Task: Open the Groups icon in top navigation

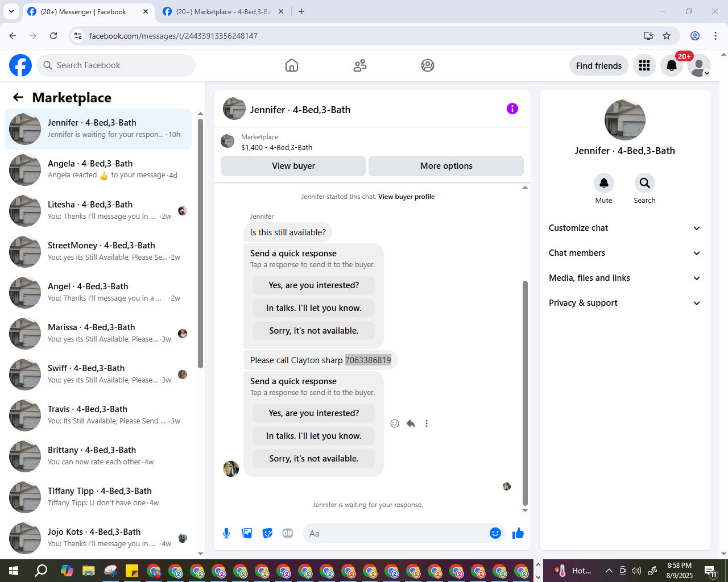Action: click(x=428, y=65)
